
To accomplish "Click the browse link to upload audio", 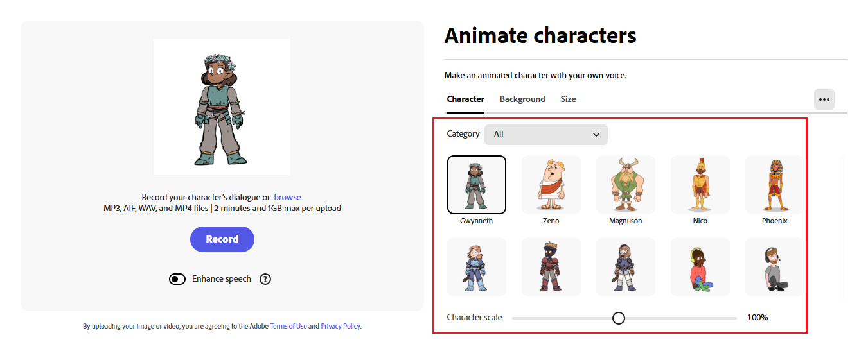I will pyautogui.click(x=287, y=198).
